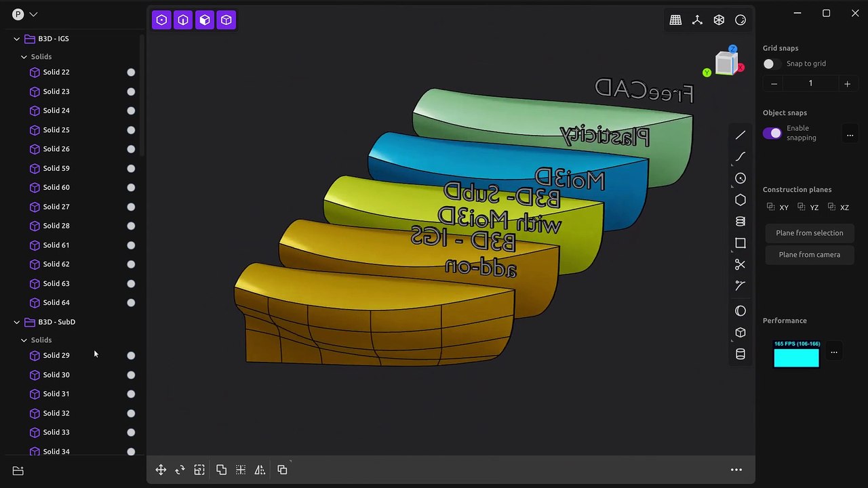Collapse Solids under B3D - SubD
868x488 pixels.
click(24, 340)
